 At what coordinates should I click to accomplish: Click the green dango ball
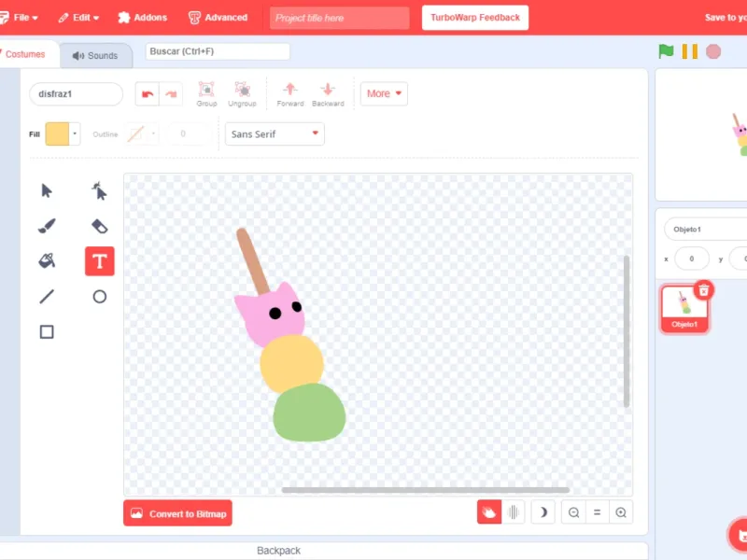[309, 413]
